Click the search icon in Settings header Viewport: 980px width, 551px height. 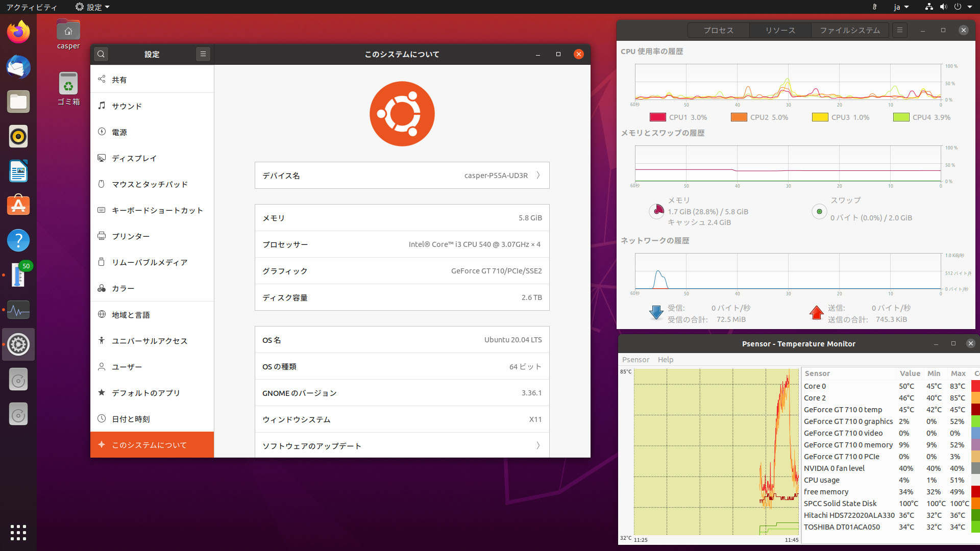101,54
